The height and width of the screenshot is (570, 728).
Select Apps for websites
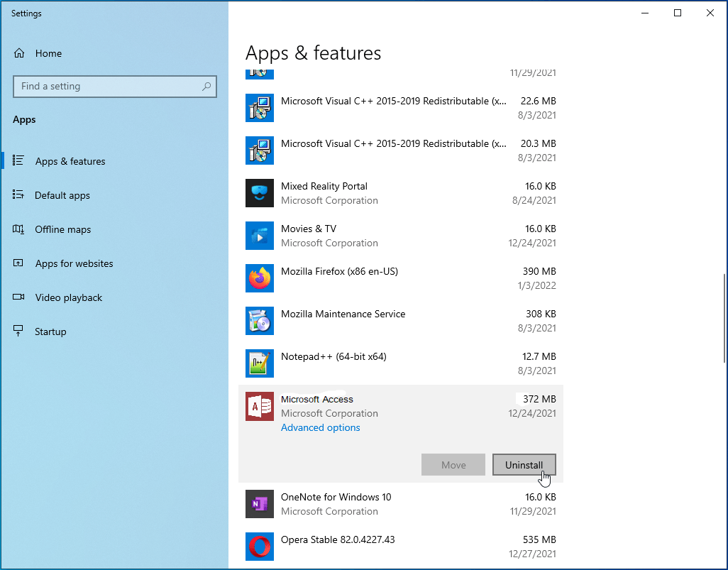(x=74, y=263)
